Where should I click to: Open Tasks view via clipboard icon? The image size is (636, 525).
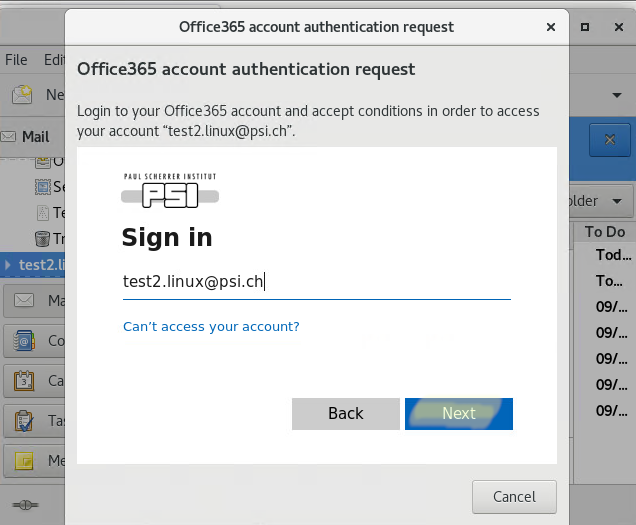pos(24,421)
